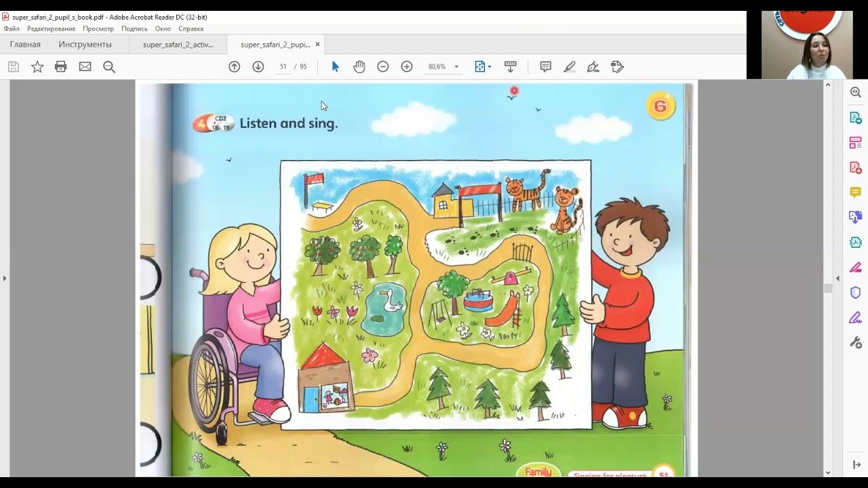Click the page number field showing 51
The image size is (868, 488).
pyautogui.click(x=283, y=66)
